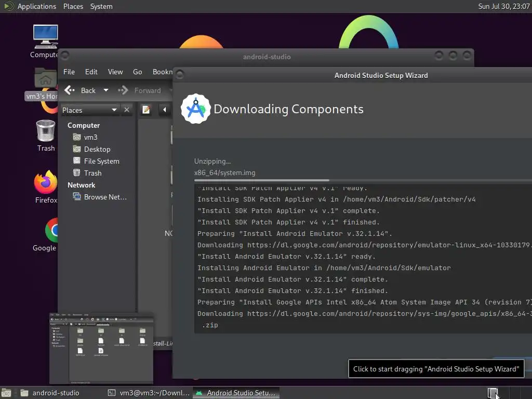Click the Browse Network sidebar icon
The image size is (532, 399).
77,196
